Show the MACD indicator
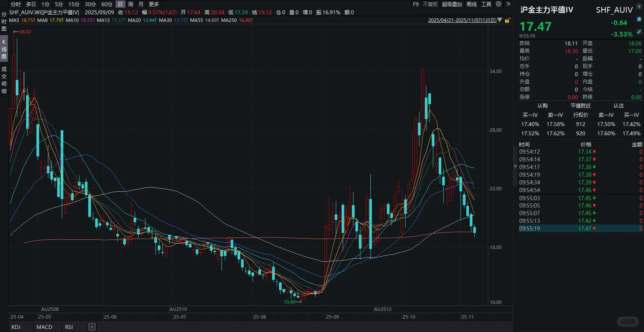 44,327
